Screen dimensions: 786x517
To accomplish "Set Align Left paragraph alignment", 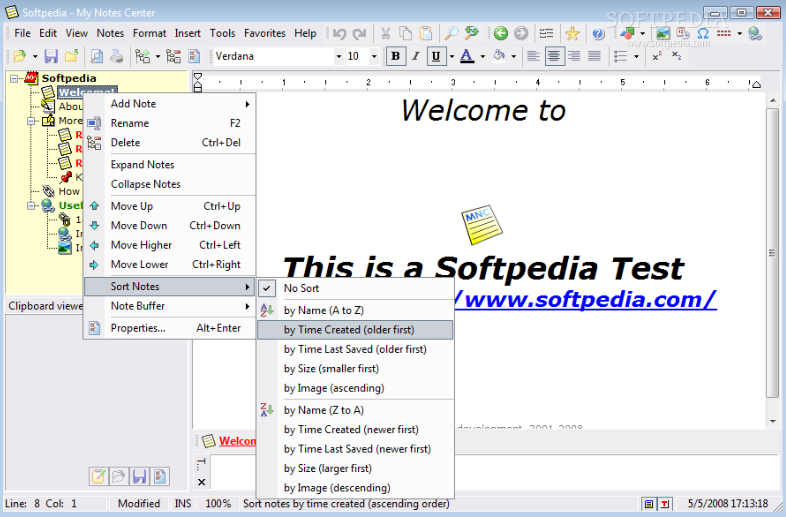I will [533, 56].
